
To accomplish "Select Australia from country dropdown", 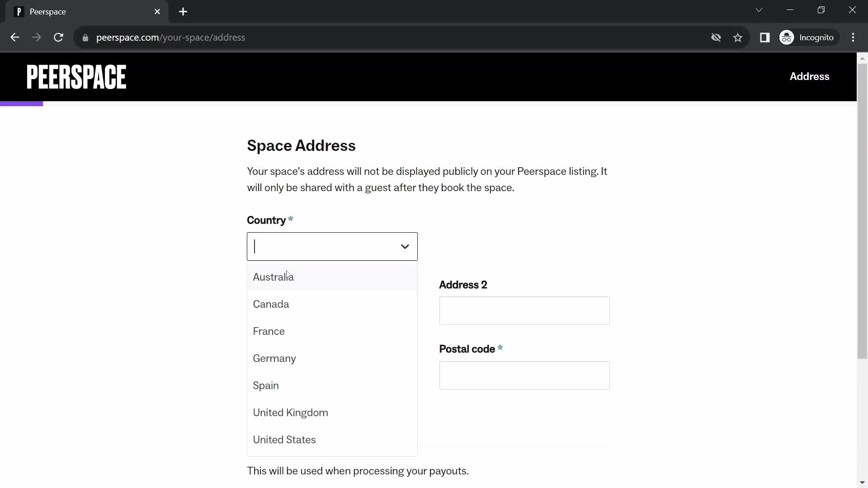I will coord(273,277).
